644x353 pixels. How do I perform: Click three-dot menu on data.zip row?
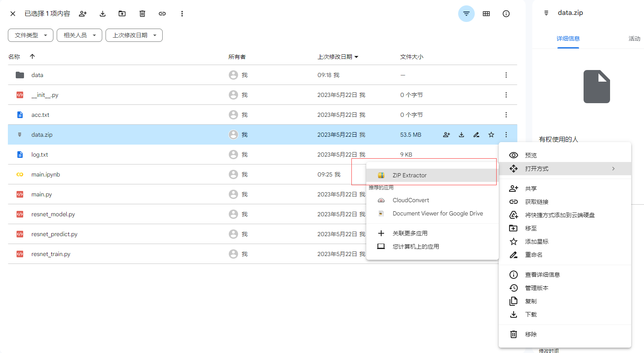pyautogui.click(x=506, y=135)
